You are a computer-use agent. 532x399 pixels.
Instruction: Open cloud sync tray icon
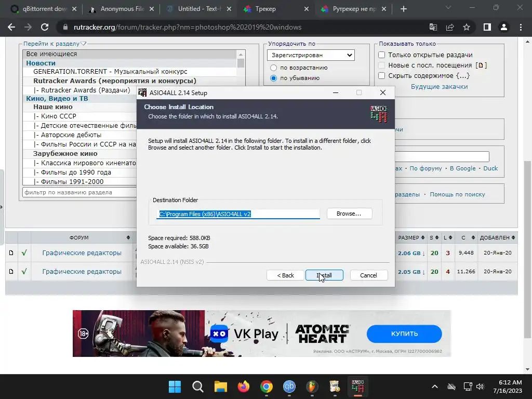click(451, 387)
